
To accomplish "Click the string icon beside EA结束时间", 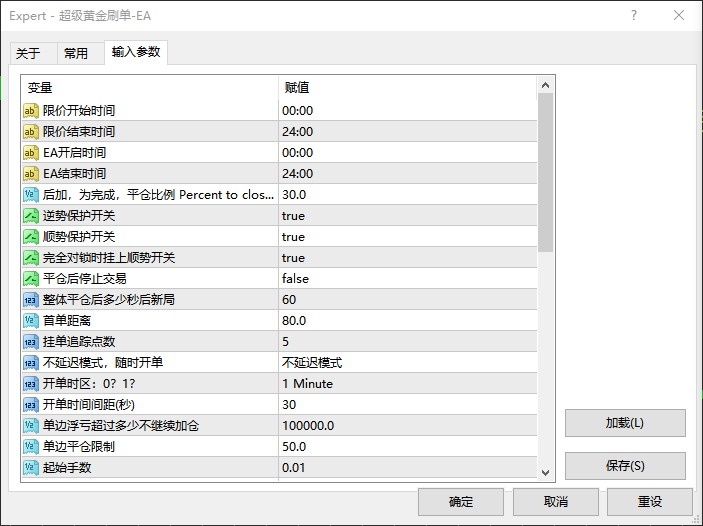I will click(31, 174).
